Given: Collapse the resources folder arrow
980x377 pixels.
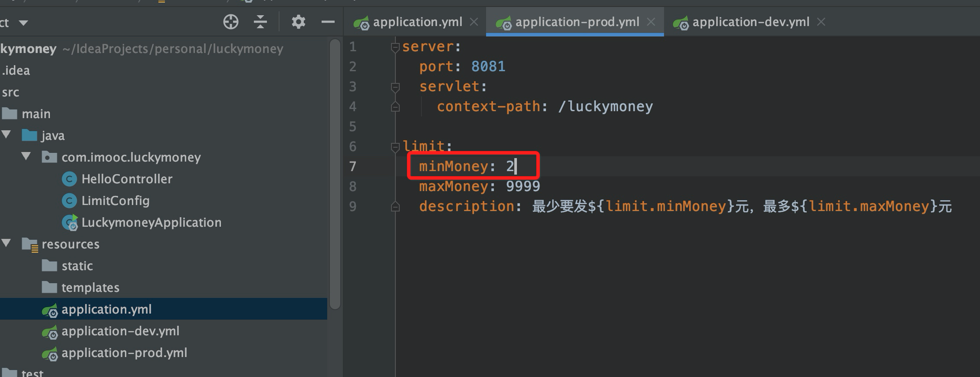Looking at the screenshot, I should 6,243.
